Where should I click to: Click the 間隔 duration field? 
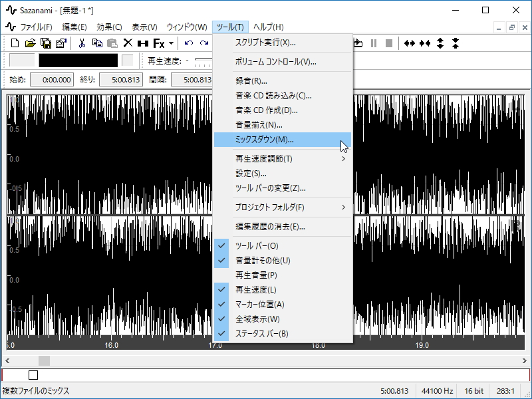click(x=192, y=80)
